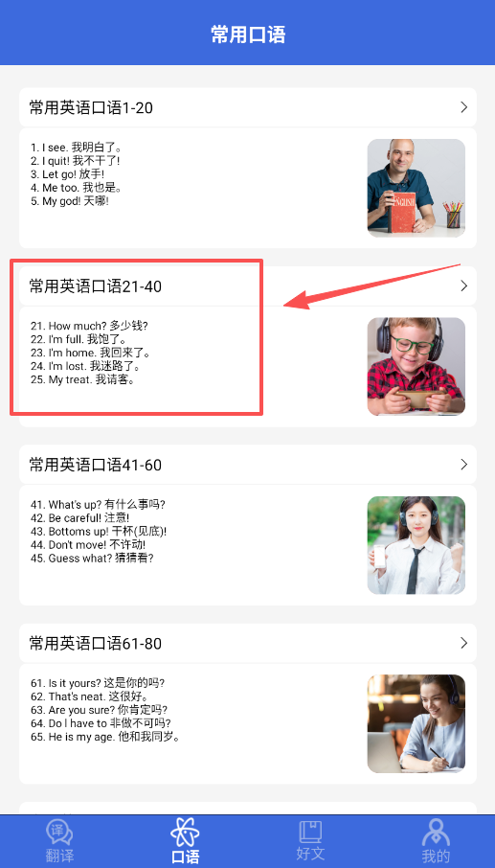The height and width of the screenshot is (868, 495).
Task: Open the card listing 'Is it yours? 这是你的吗?'
Action: point(248,723)
